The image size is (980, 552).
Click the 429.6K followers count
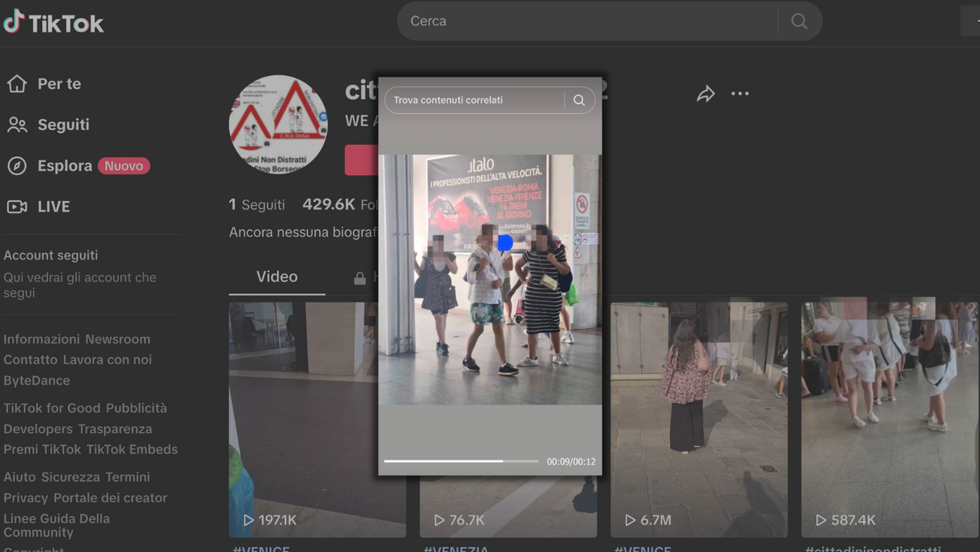(x=340, y=204)
